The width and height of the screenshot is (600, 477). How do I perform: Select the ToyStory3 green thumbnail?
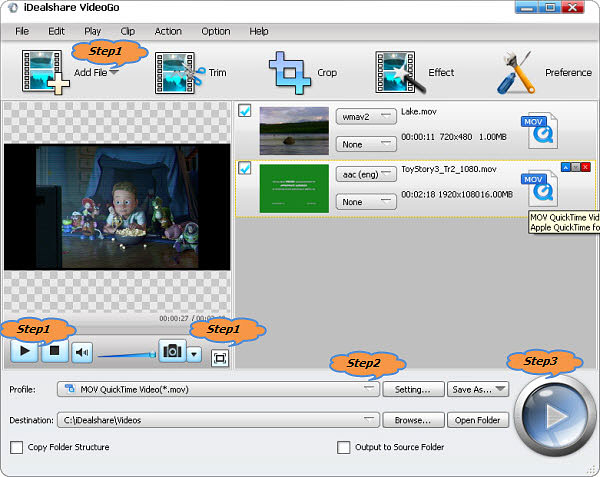(294, 189)
